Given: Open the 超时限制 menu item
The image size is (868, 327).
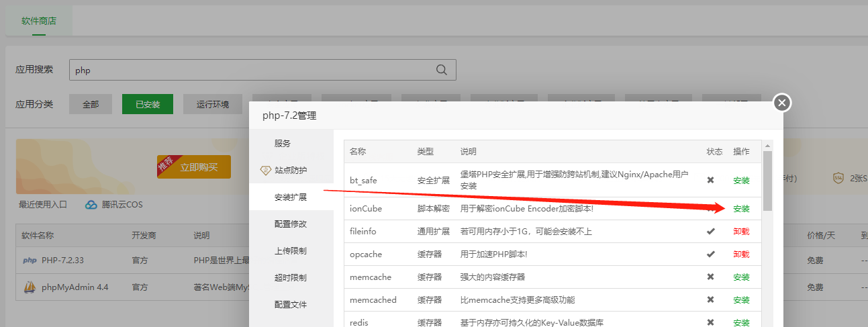Looking at the screenshot, I should 291,278.
